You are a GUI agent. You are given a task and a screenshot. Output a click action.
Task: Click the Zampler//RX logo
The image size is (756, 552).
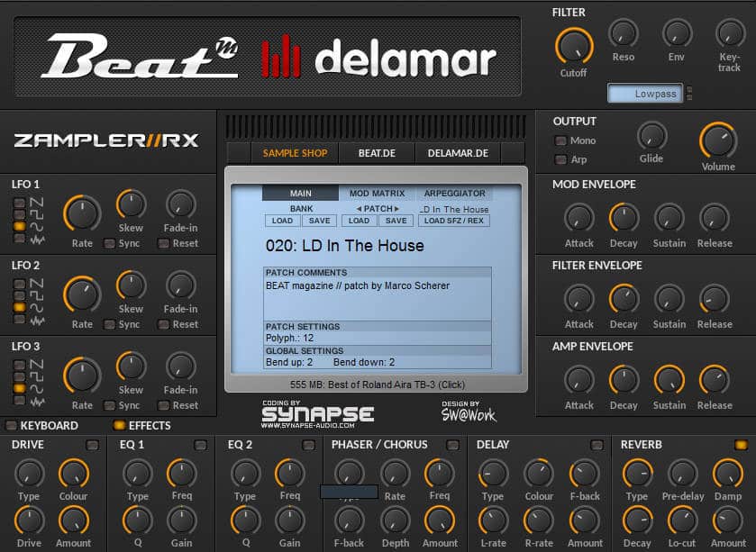point(106,140)
